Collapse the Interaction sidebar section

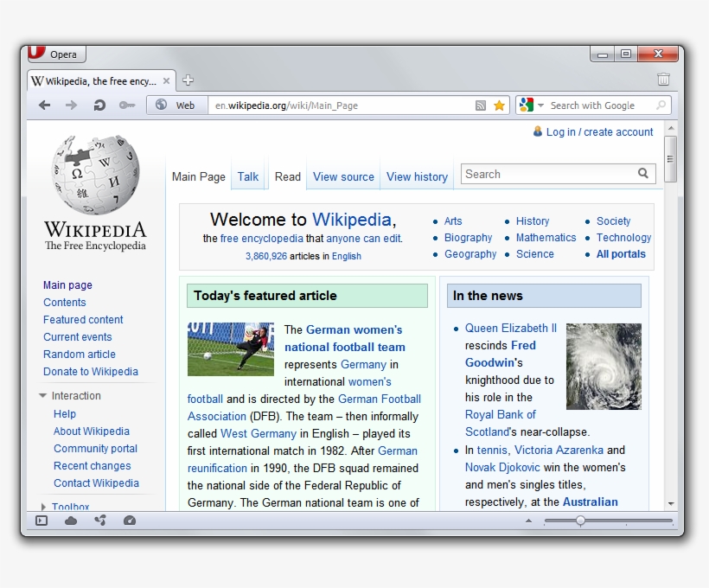pos(71,396)
